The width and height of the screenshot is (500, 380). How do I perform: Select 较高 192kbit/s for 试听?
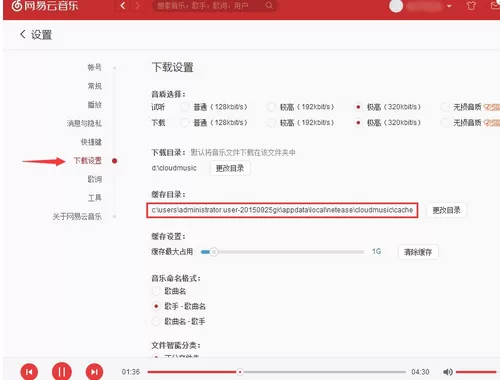click(271, 107)
